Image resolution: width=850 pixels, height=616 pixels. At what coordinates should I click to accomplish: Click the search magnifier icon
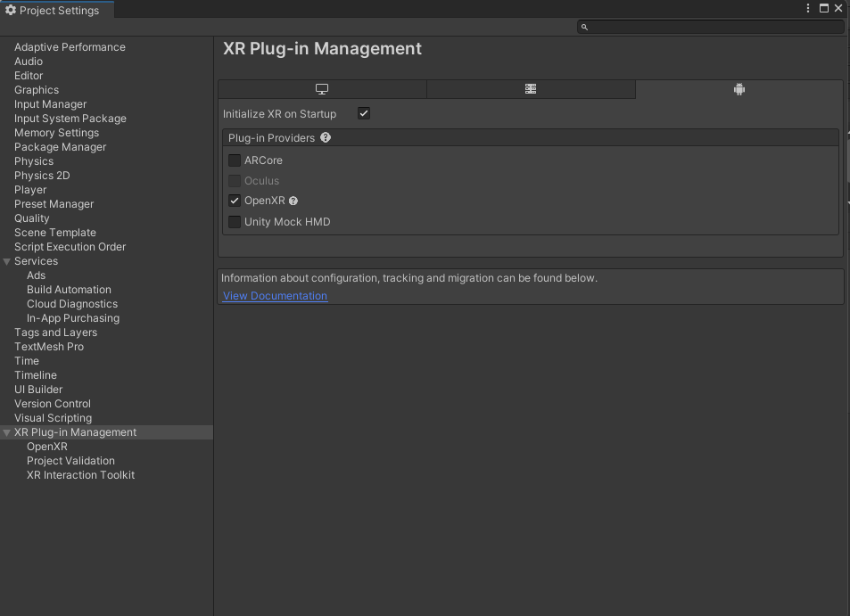click(x=585, y=28)
